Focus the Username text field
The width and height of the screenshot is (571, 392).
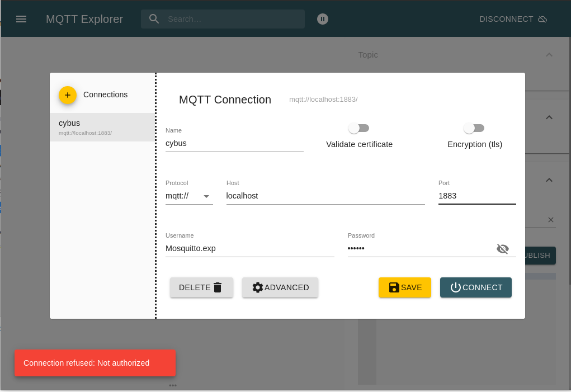click(x=249, y=249)
